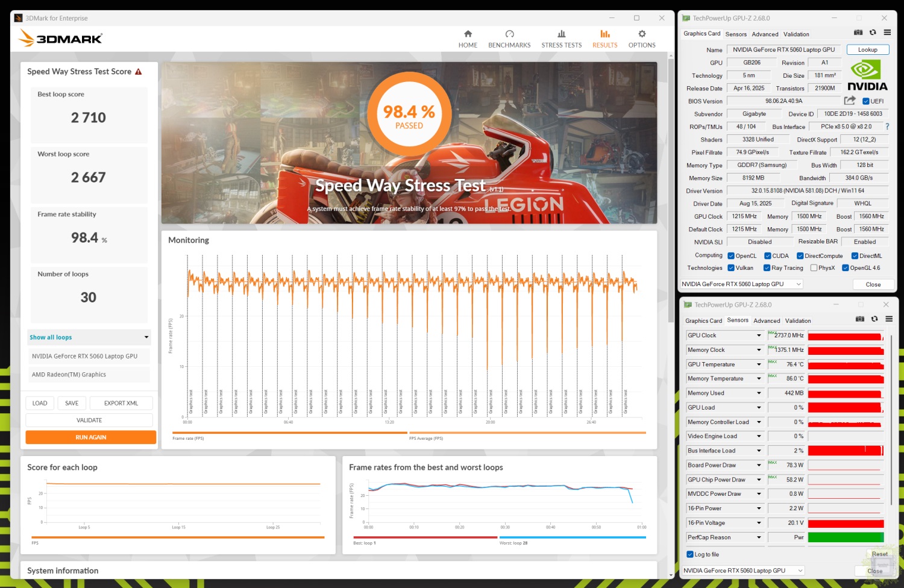Toggle the UEFI checkbox
Image resolution: width=904 pixels, height=588 pixels.
(x=865, y=101)
